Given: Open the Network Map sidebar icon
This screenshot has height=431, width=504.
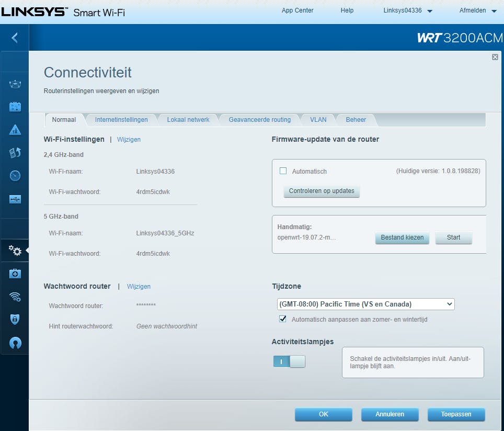Looking at the screenshot, I should (x=15, y=84).
